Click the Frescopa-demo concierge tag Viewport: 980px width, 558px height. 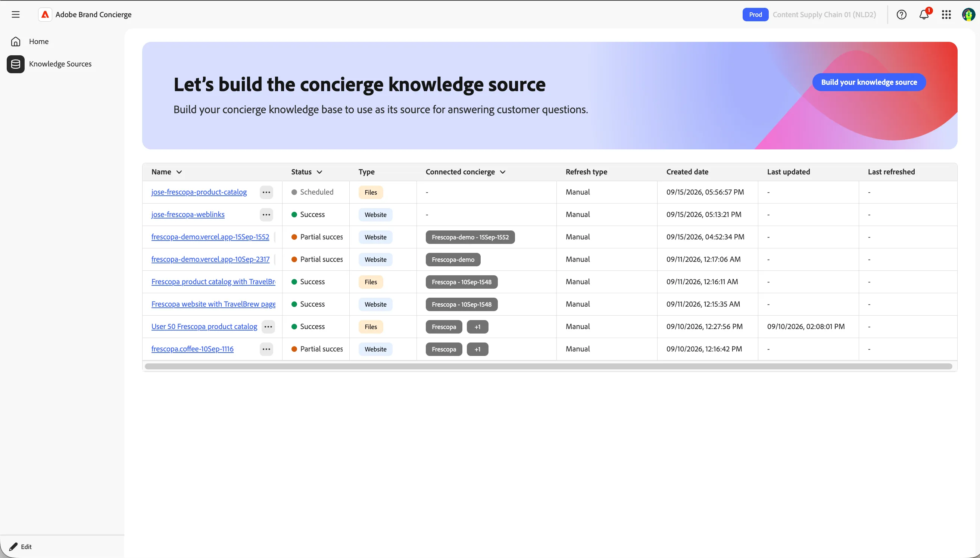coord(453,260)
